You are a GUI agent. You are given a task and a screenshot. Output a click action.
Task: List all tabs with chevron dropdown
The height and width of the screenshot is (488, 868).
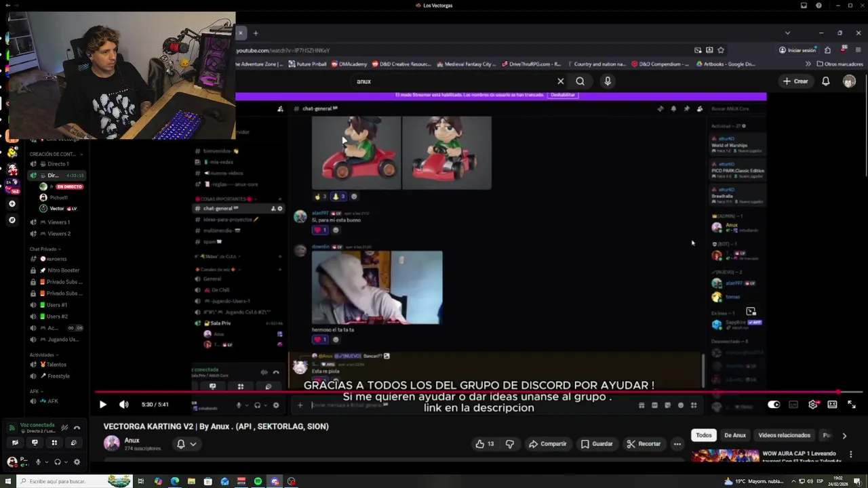pos(787,33)
